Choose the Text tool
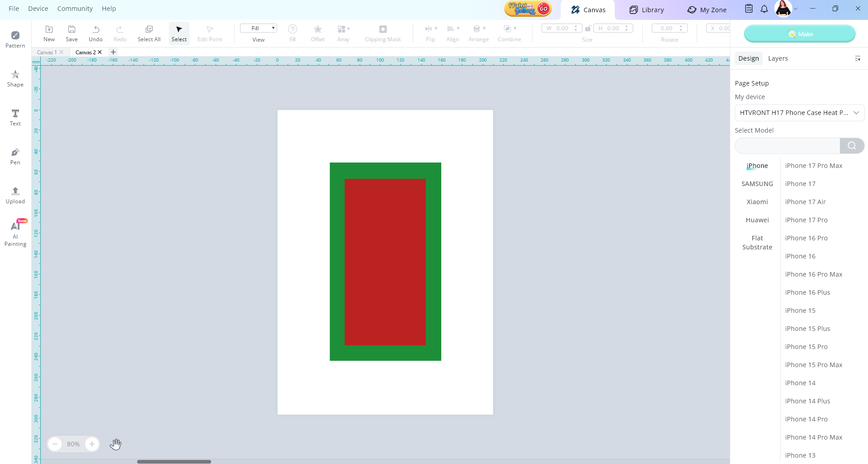The height and width of the screenshot is (464, 868). (x=15, y=117)
